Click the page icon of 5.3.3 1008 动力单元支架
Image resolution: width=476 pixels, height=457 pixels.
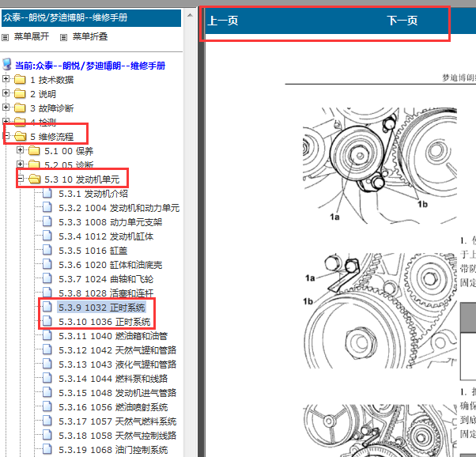pos(47,221)
